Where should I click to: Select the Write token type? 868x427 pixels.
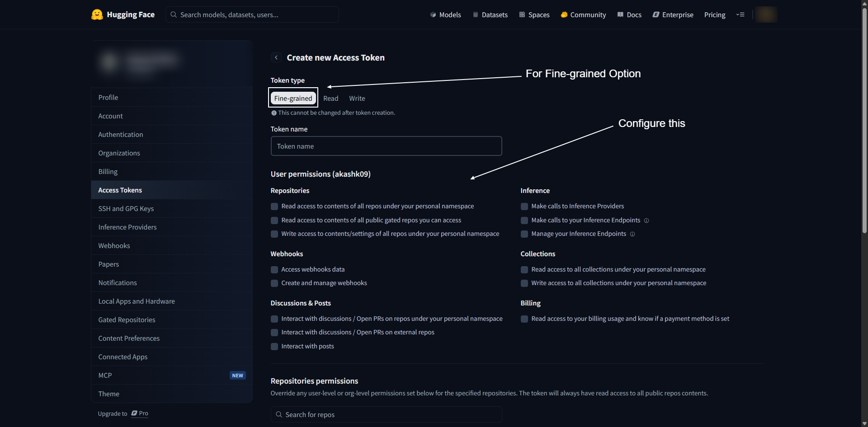coord(357,98)
